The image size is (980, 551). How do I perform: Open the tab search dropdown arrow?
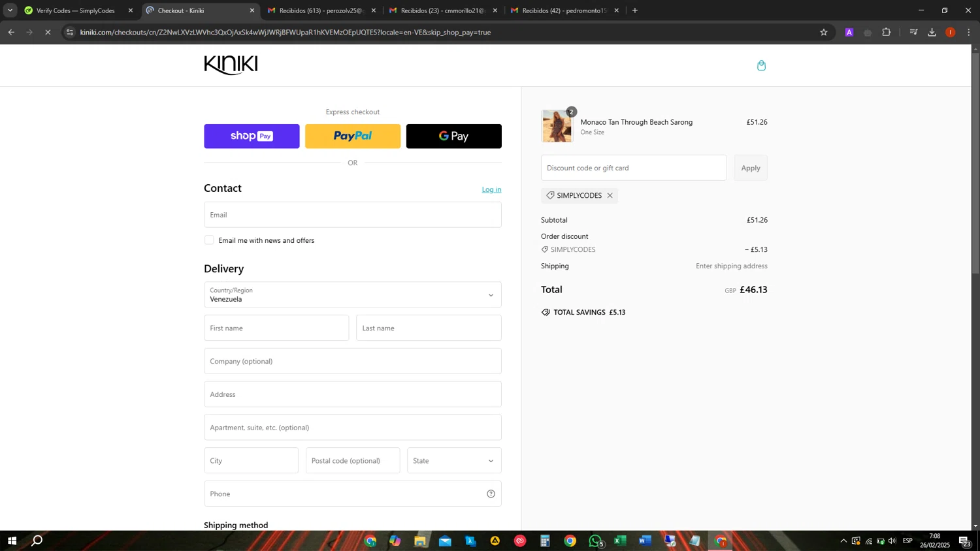pyautogui.click(x=10, y=10)
